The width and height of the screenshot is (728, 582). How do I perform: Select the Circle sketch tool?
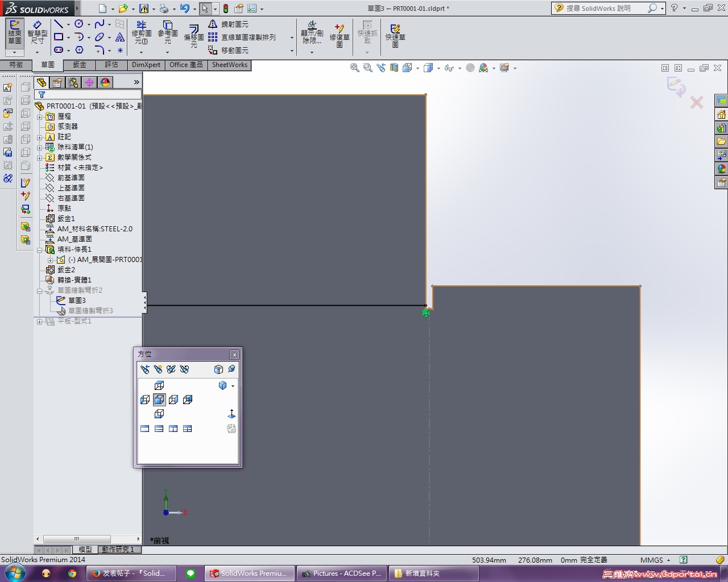[x=79, y=24]
